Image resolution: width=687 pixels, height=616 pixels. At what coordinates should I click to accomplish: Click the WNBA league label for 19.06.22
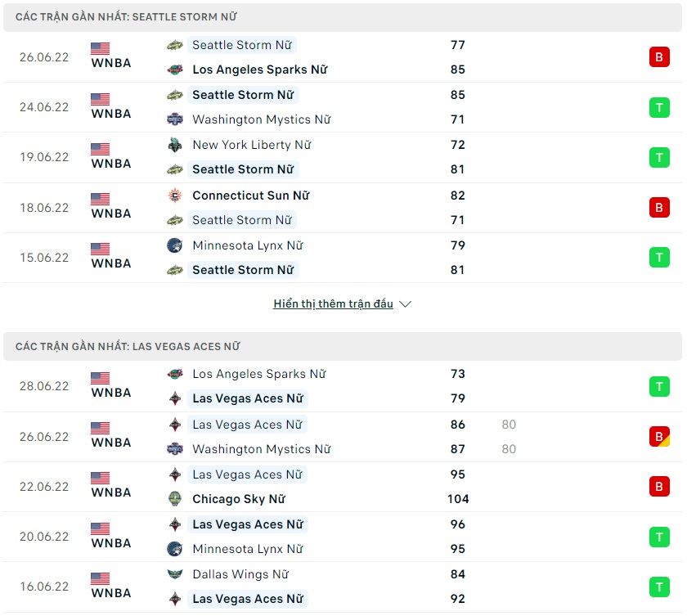(111, 164)
